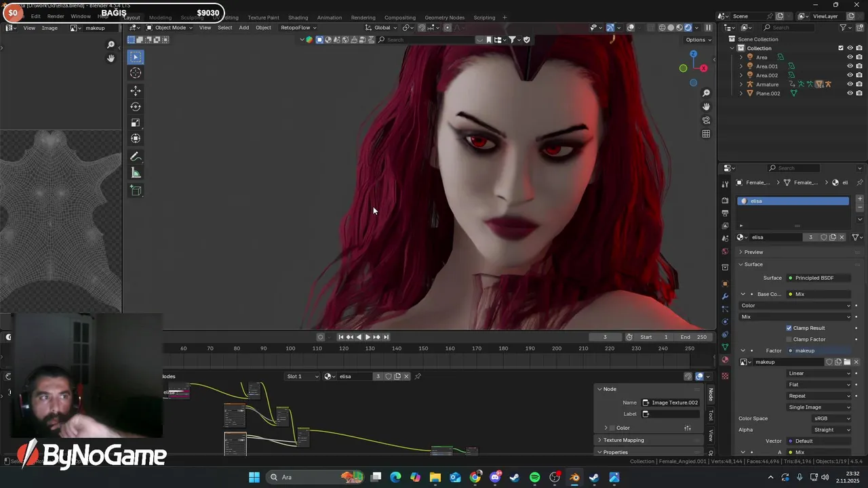Open the Modifiers properties tab (wrench icon)

[x=725, y=296]
